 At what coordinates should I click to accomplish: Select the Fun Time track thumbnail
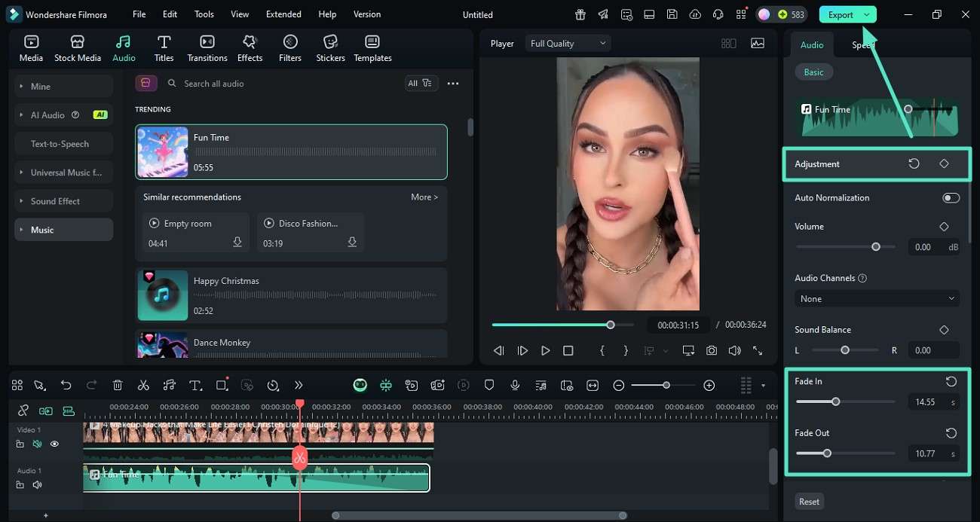(163, 152)
